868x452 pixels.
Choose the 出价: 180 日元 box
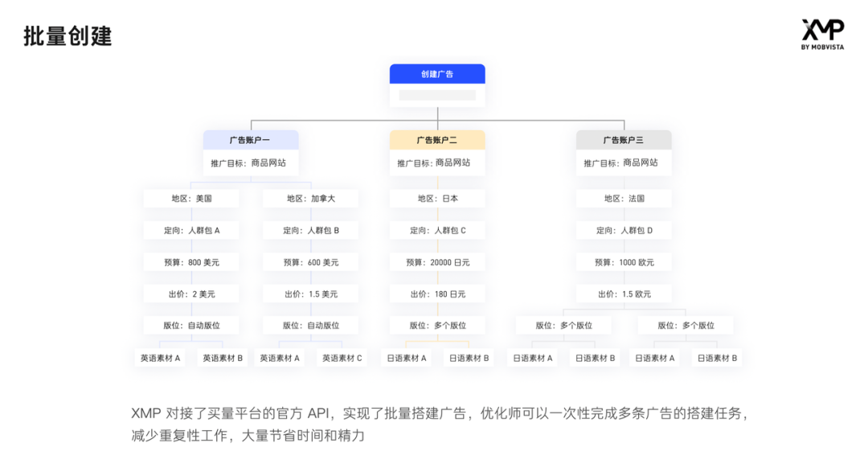click(437, 294)
